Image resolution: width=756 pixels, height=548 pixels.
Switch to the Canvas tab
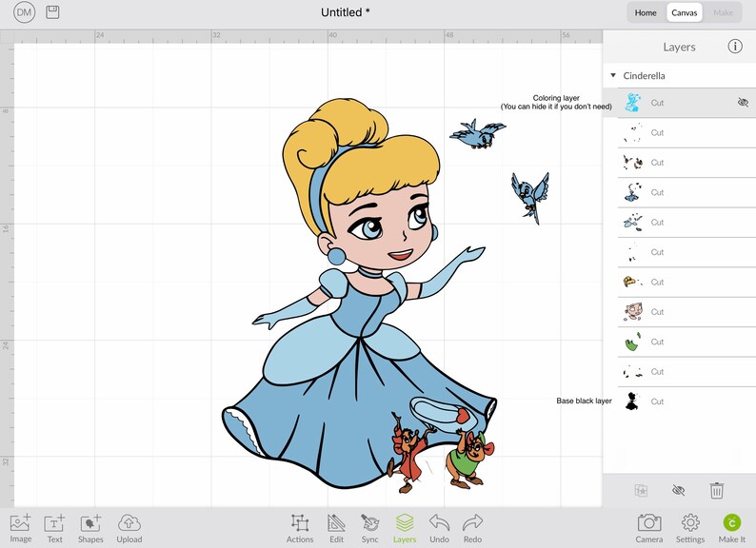coord(685,13)
